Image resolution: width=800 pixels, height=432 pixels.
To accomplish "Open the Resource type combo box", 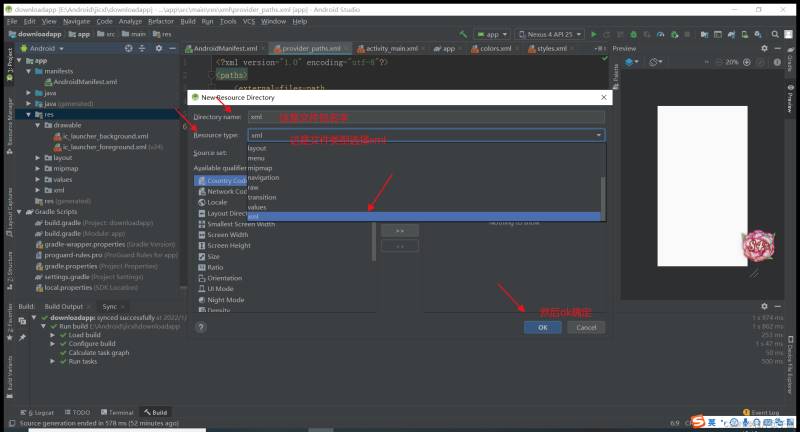I will pos(426,135).
